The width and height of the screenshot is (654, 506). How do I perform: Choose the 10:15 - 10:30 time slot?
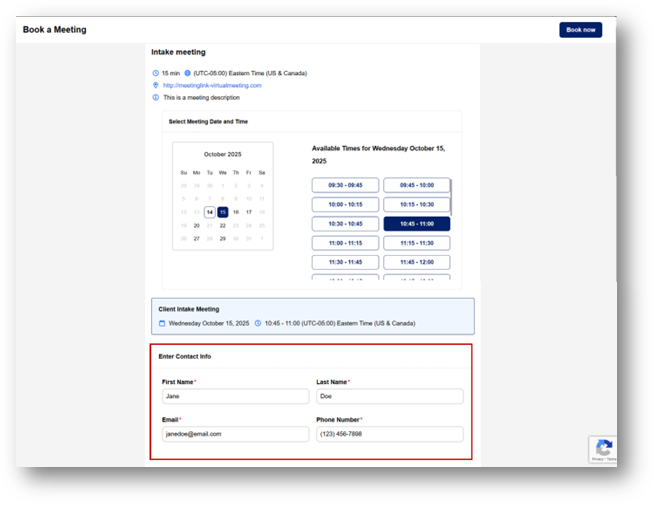417,204
